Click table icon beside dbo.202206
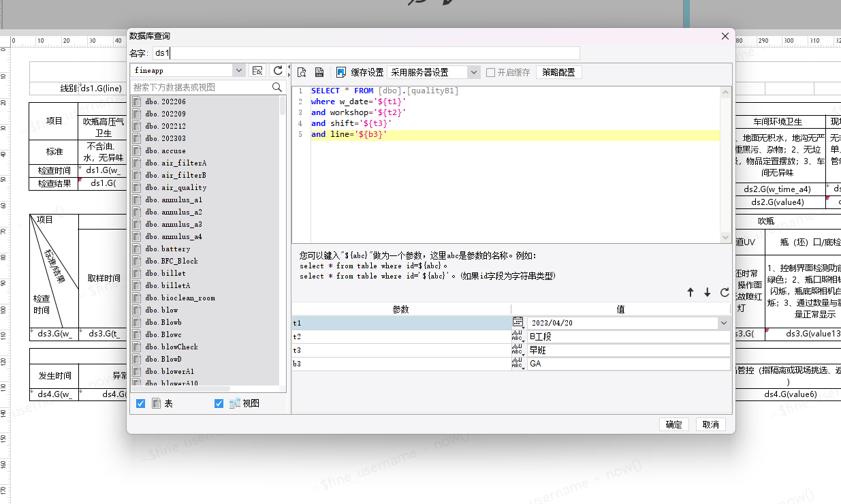 pyautogui.click(x=137, y=101)
